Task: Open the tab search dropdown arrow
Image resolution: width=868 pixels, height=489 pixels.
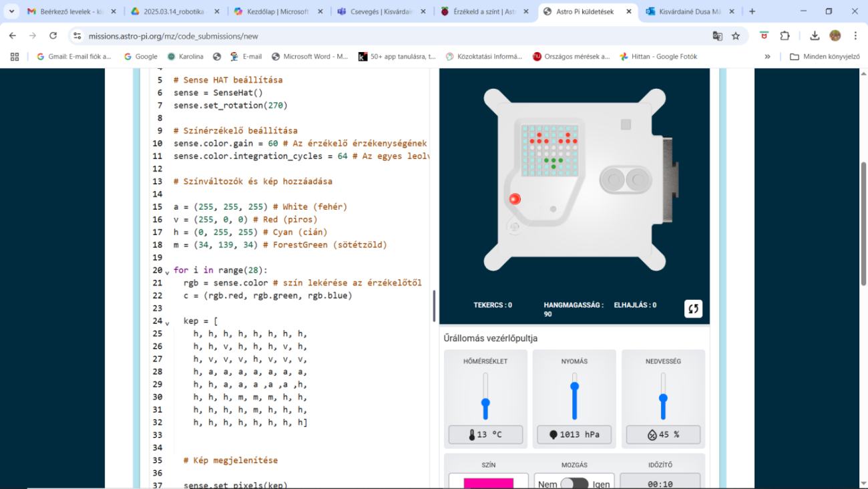Action: click(x=12, y=11)
